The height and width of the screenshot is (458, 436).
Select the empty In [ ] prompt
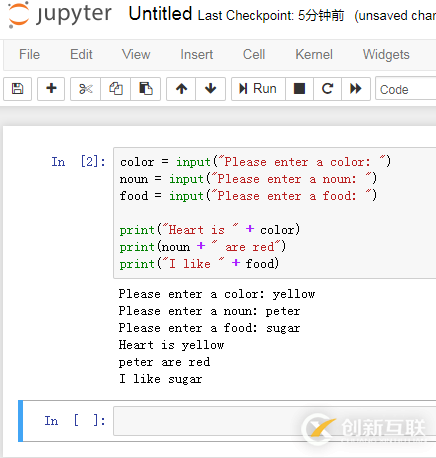pos(75,421)
